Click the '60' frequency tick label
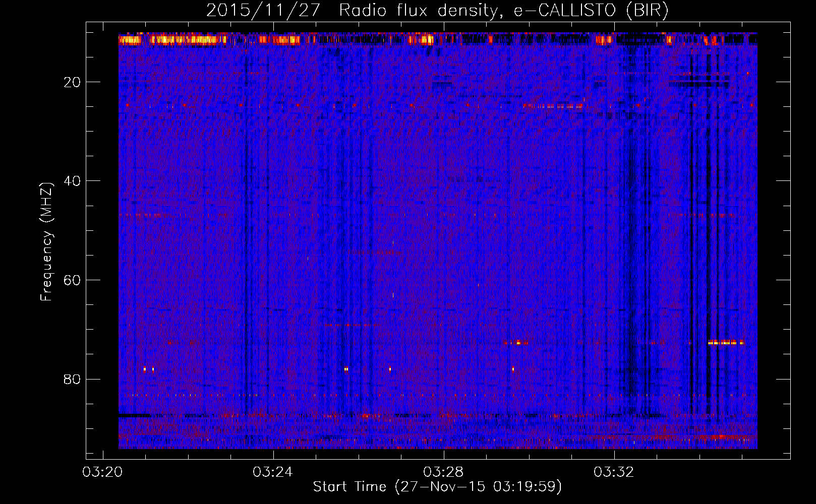816x504 pixels. coord(73,280)
